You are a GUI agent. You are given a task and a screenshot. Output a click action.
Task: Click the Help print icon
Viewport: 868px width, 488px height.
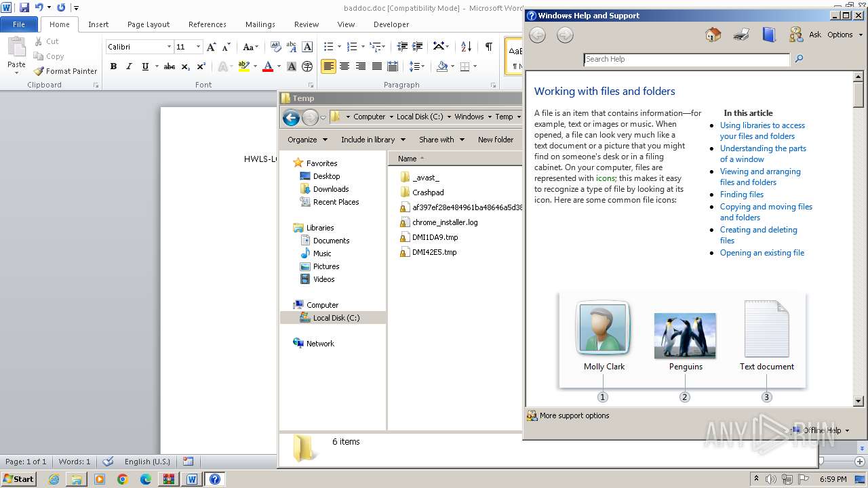coord(741,35)
